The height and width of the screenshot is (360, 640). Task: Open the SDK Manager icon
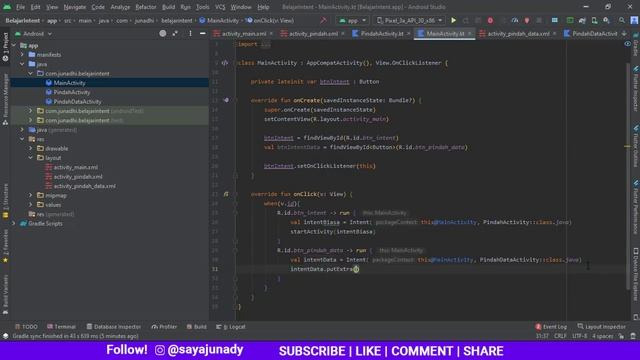pyautogui.click(x=607, y=20)
